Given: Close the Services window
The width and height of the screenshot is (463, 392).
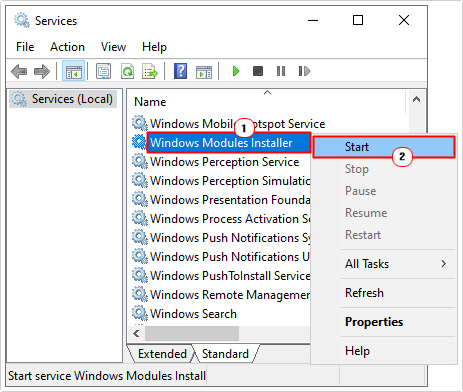Looking at the screenshot, I should click(404, 20).
